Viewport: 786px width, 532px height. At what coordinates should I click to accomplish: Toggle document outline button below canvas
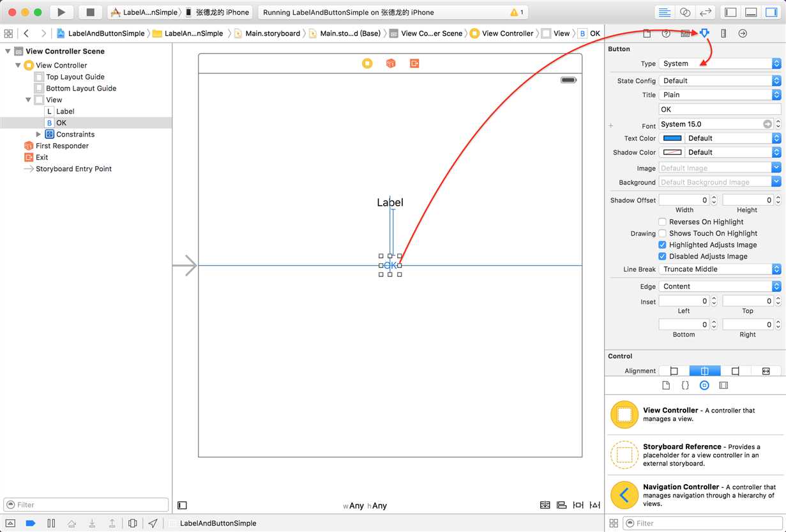click(182, 505)
